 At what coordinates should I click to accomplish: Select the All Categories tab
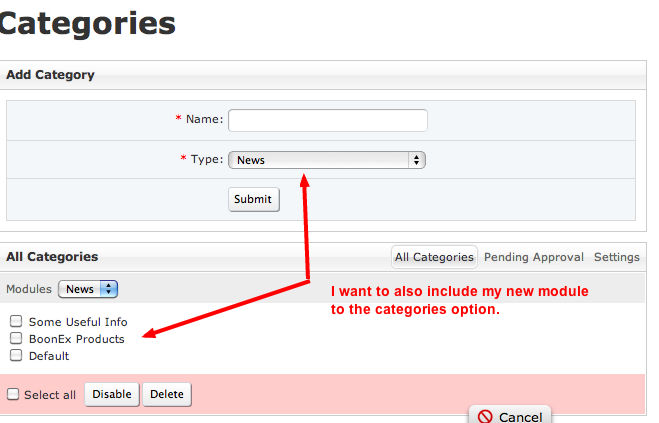[x=434, y=257]
